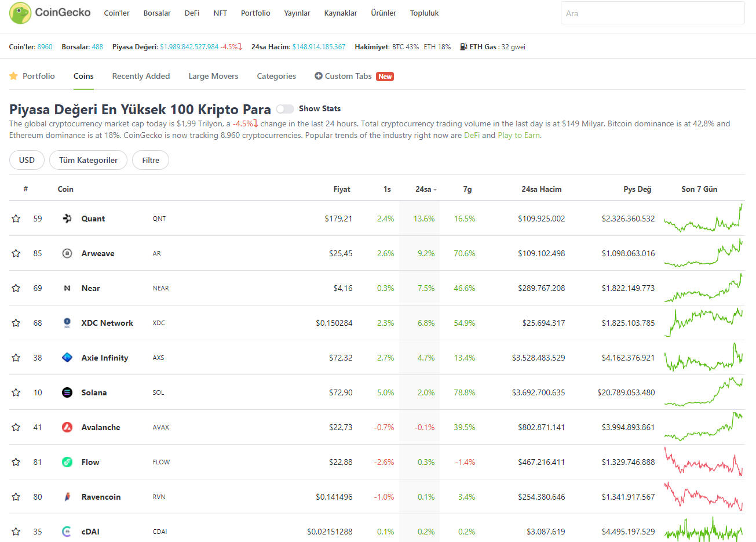Open the Yayınlar menu
756x542 pixels.
click(297, 13)
